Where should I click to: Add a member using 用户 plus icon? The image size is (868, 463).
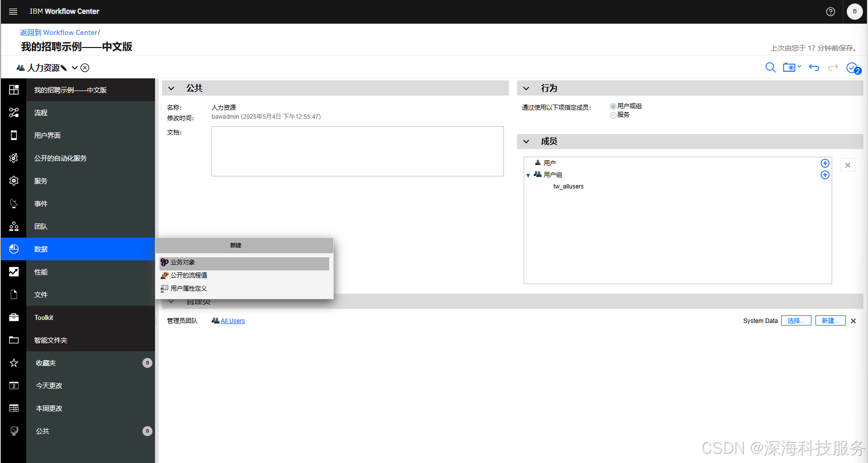825,163
